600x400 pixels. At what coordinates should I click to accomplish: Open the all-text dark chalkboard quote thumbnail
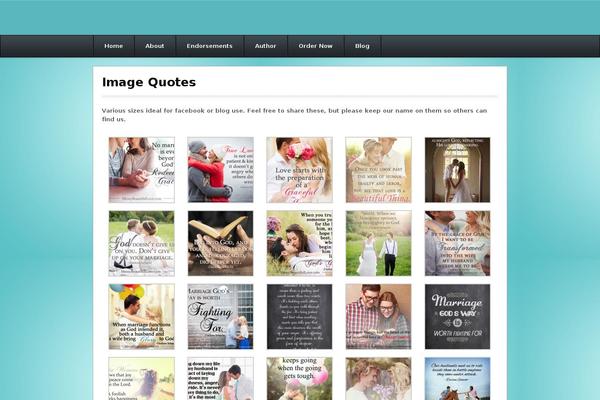(x=299, y=317)
